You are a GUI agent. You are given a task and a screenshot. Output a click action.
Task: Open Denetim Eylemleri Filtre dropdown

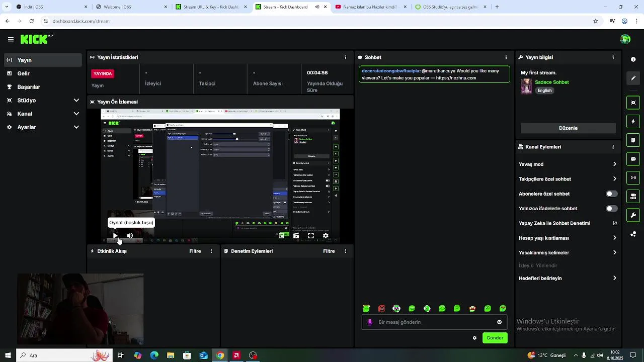(329, 251)
